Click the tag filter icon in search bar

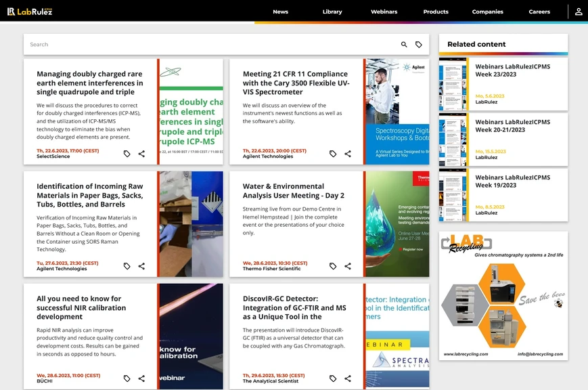418,44
